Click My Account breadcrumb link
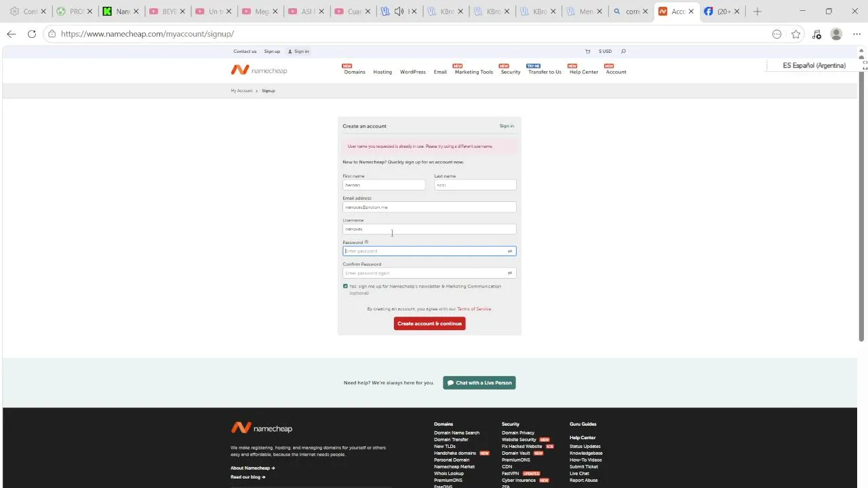868x488 pixels. (241, 91)
